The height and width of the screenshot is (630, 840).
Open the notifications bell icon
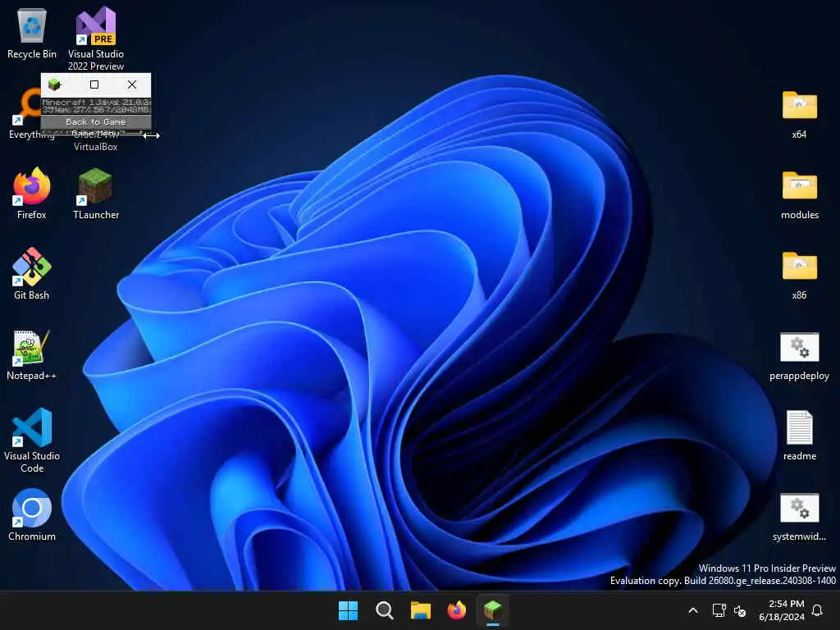(817, 610)
